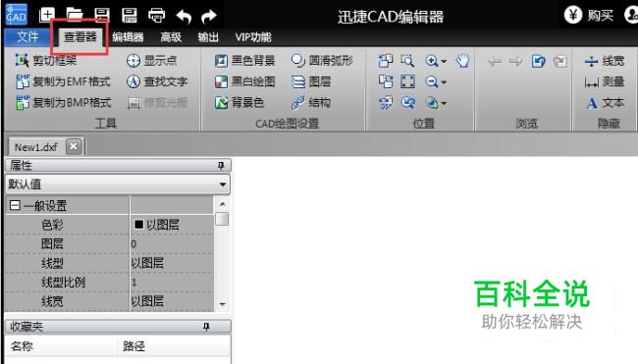Click the Save As floppy disk icon
This screenshot has height=364, width=638.
pos(130,16)
